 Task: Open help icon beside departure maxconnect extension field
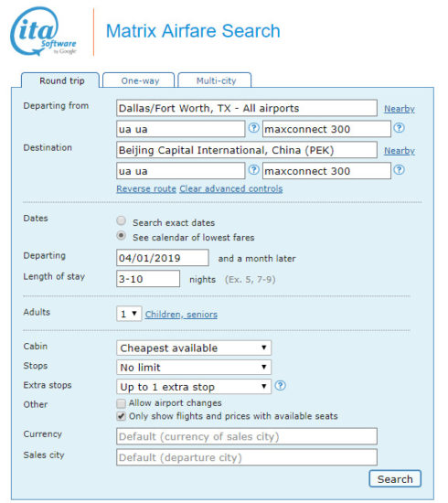pos(399,128)
